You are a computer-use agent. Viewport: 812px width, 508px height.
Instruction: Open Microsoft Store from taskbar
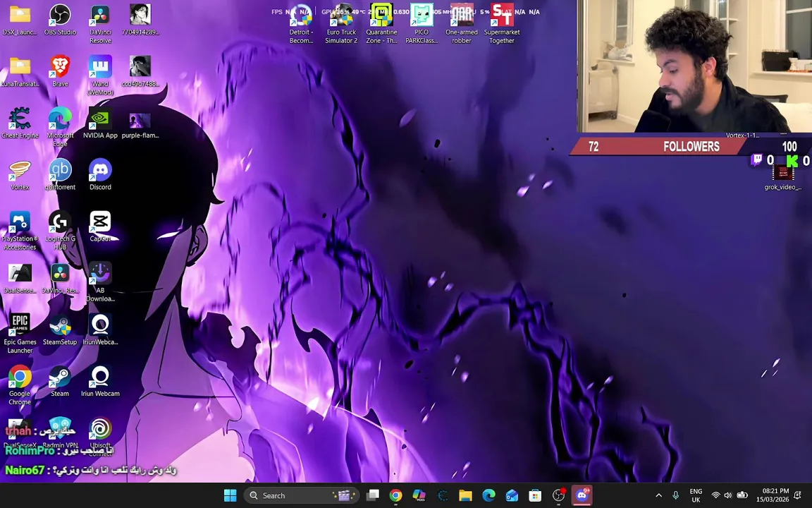[x=535, y=495]
